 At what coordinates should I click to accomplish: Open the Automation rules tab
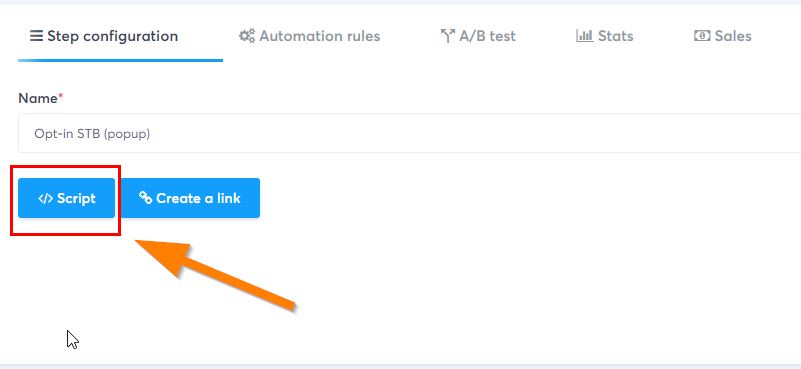(x=309, y=36)
